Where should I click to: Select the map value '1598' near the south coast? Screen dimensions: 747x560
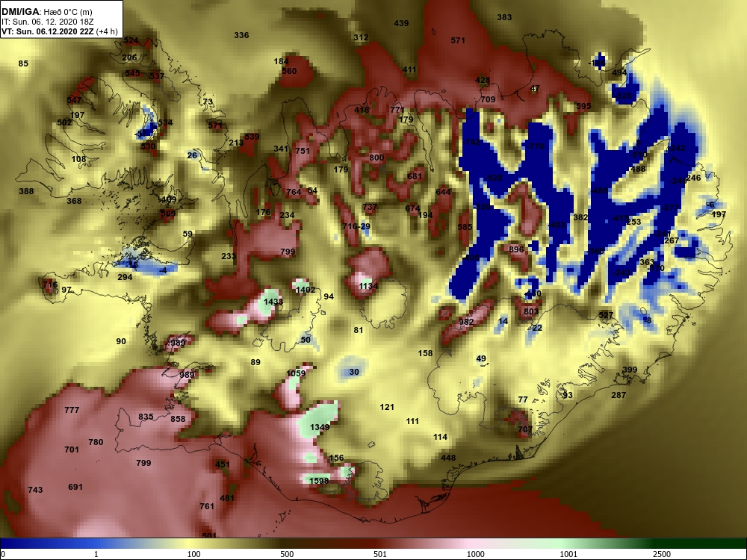point(319,481)
